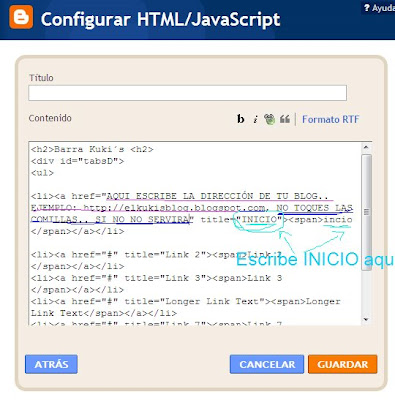Click the title="Link 2" code line

(x=157, y=255)
